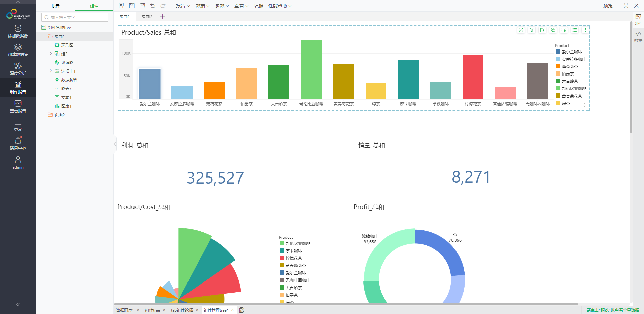
Task: Enable the selection tool icon on chart
Action: [x=564, y=30]
